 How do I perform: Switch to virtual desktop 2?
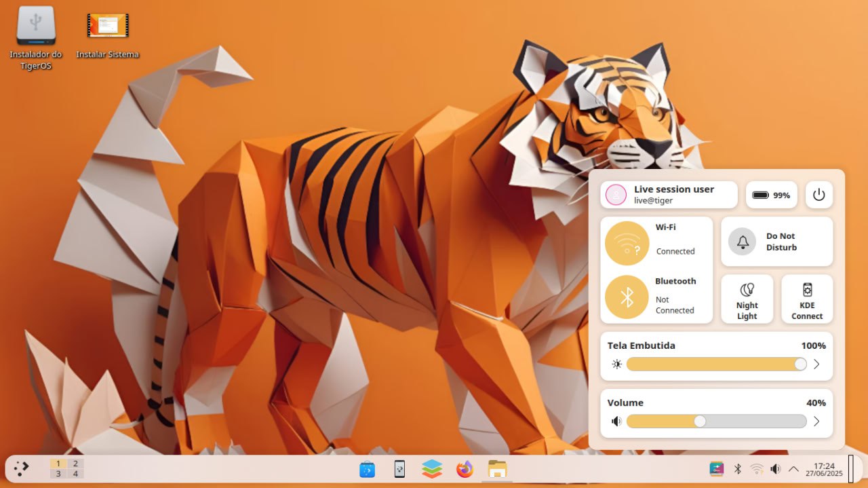coord(75,464)
